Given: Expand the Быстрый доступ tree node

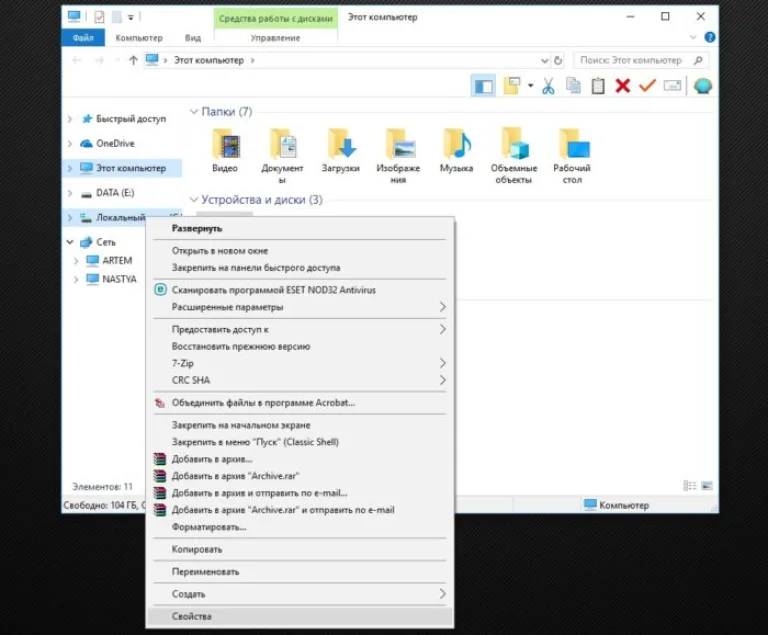Looking at the screenshot, I should 70,119.
